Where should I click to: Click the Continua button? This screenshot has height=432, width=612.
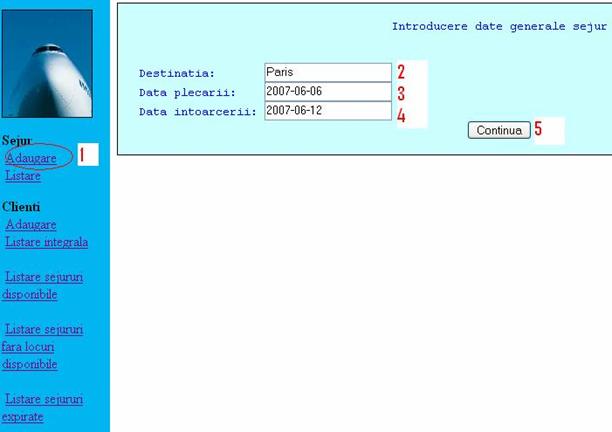coord(499,130)
